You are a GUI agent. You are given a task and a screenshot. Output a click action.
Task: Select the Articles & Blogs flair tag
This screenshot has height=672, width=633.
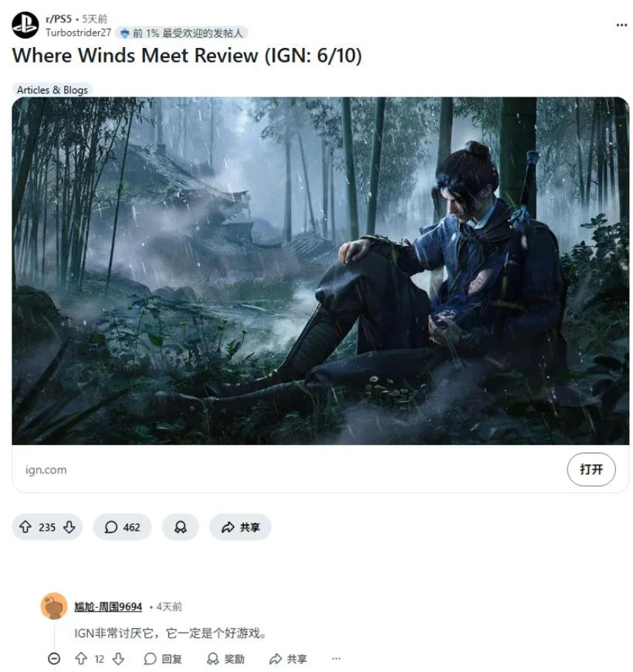52,90
